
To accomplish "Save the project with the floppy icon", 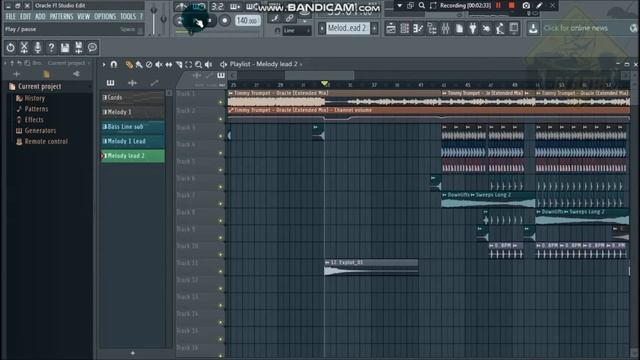I will point(65,48).
